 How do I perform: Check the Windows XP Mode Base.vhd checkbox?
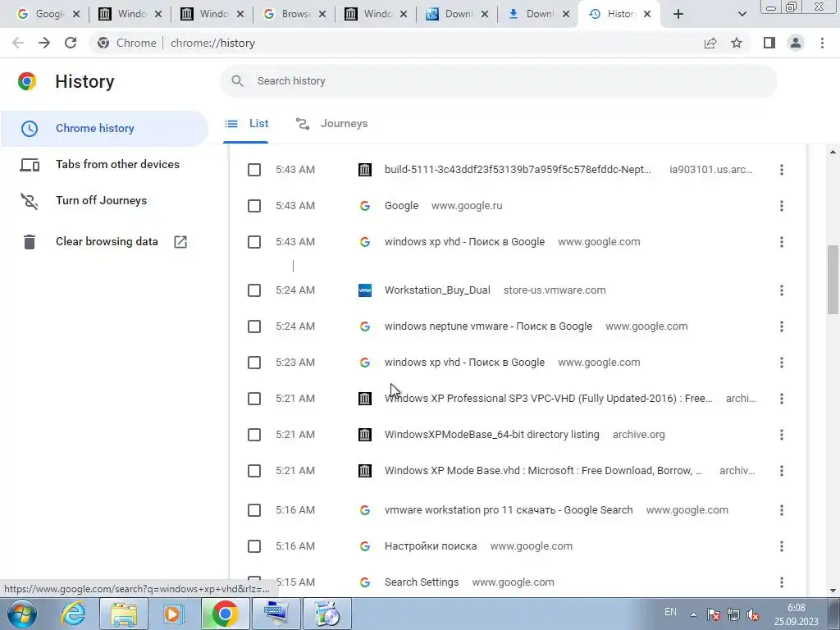[254, 471]
